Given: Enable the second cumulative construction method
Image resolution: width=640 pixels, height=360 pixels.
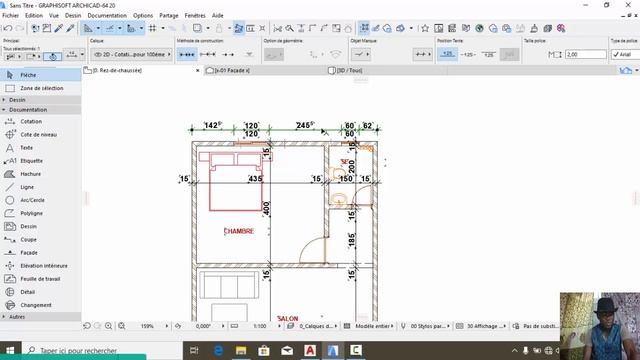Looking at the screenshot, I should tap(208, 54).
